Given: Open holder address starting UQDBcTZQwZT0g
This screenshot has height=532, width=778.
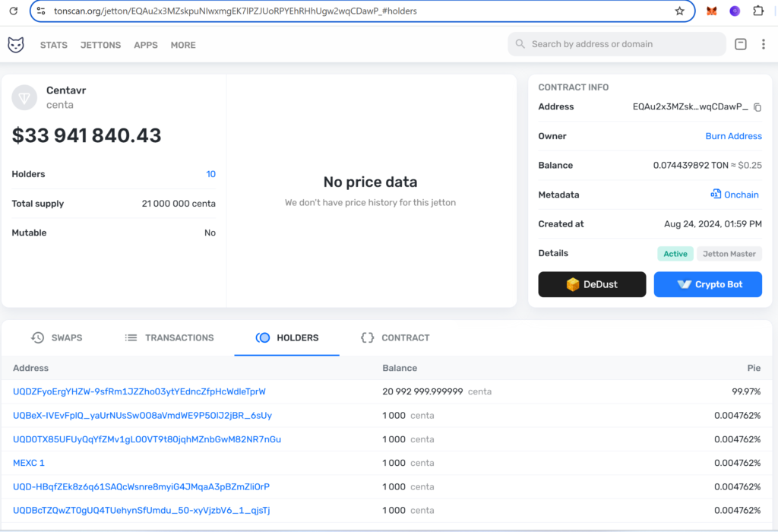Looking at the screenshot, I should click(x=141, y=510).
